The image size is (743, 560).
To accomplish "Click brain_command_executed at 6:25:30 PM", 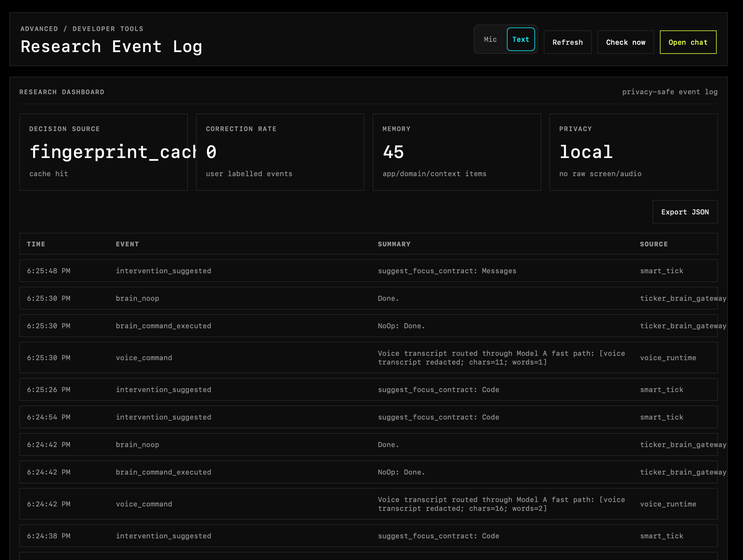I will [x=164, y=326].
